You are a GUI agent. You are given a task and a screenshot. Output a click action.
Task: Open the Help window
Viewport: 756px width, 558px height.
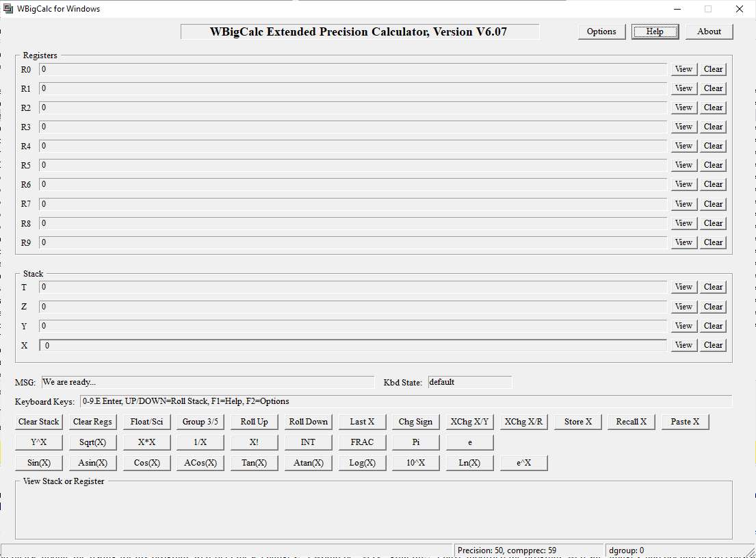[655, 31]
